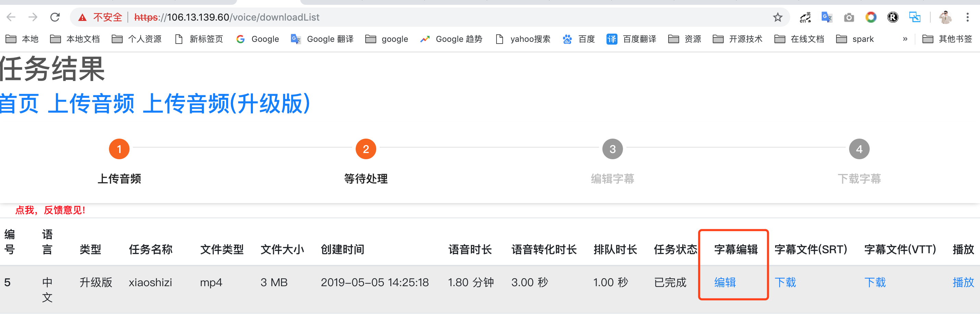Open the 百度翻译 bookmark
Screen dimensions: 980x315
tap(631, 39)
